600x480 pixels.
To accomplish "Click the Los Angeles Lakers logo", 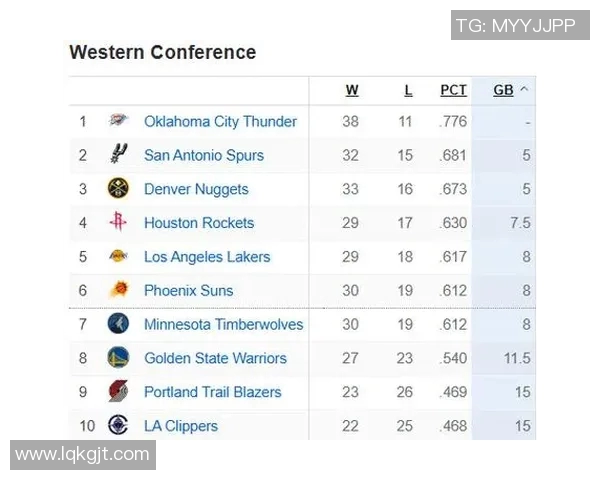I will tap(118, 257).
